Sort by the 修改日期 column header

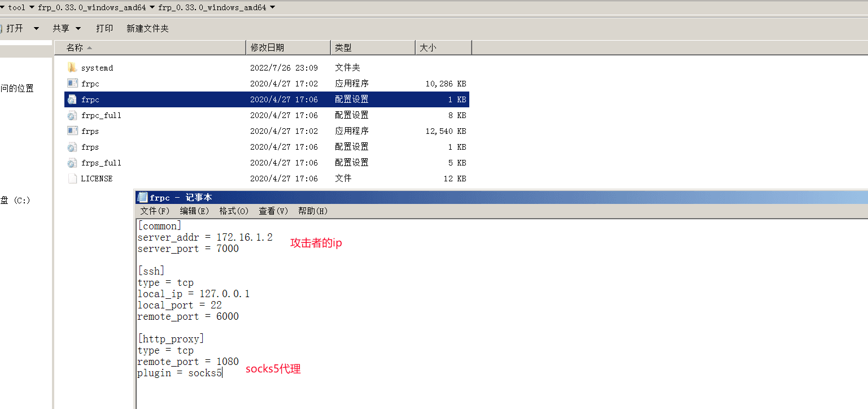(289, 48)
